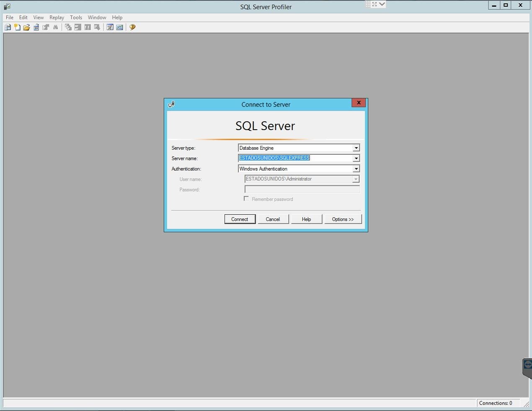Click the SQL Server Profiler title bar icon
Screen dimensions: 532x411
[x=7, y=7]
